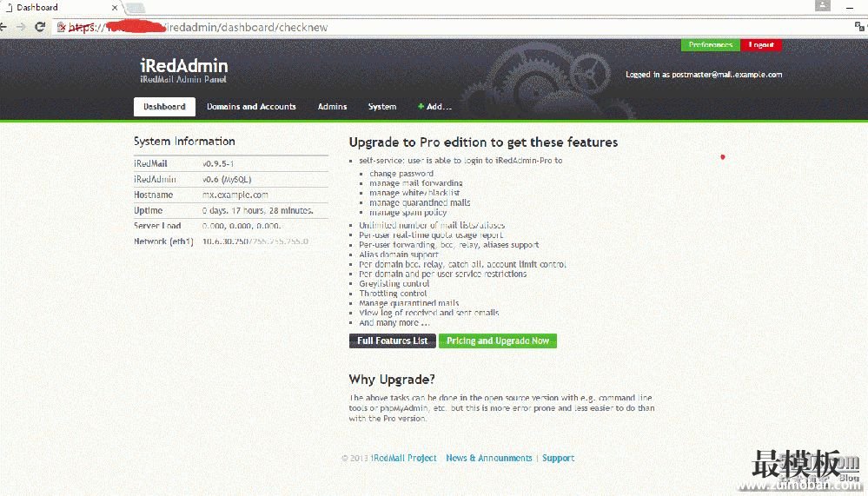Reload the page with the refresh icon
This screenshot has height=496, width=868.
40,27
